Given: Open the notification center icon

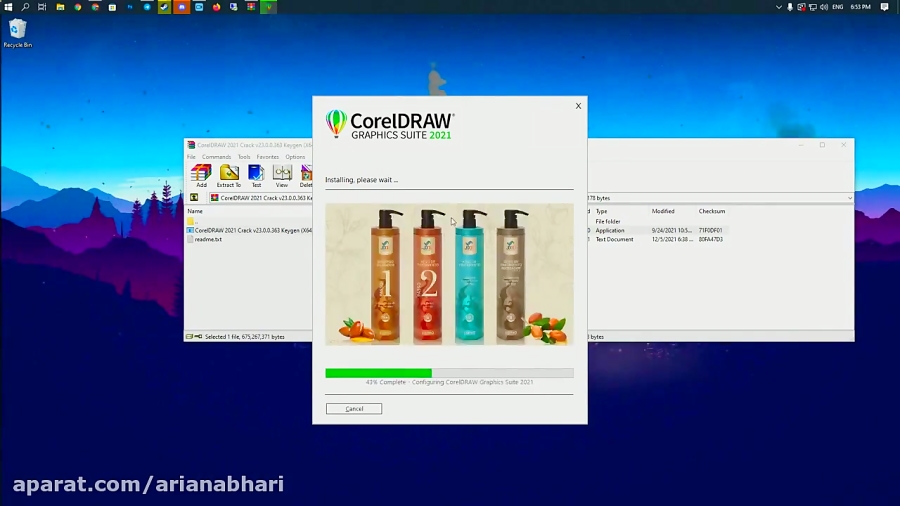Looking at the screenshot, I should 885,7.
